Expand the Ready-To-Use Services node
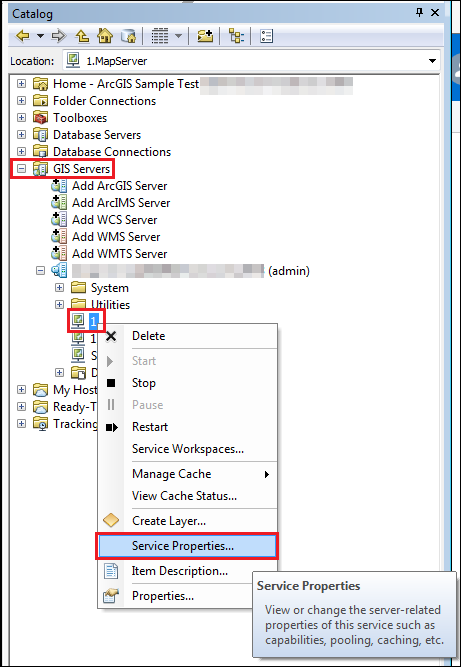461x667 pixels. click(x=21, y=407)
